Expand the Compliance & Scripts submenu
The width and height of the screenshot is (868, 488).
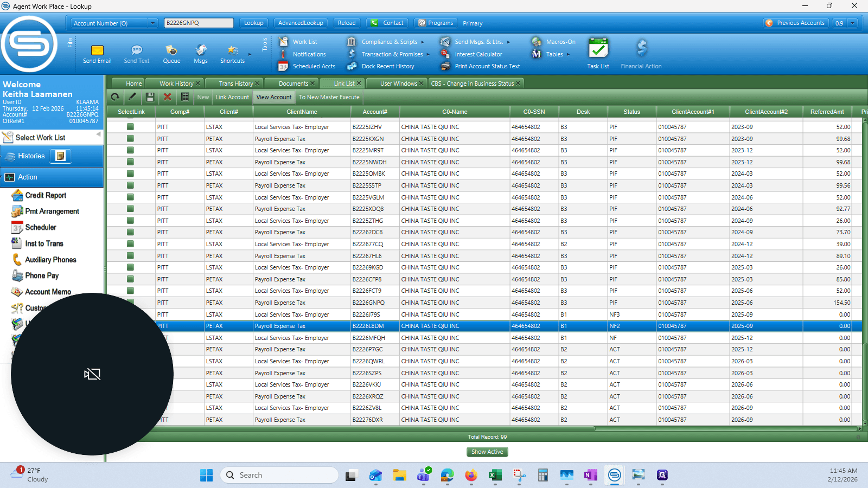[x=423, y=42]
